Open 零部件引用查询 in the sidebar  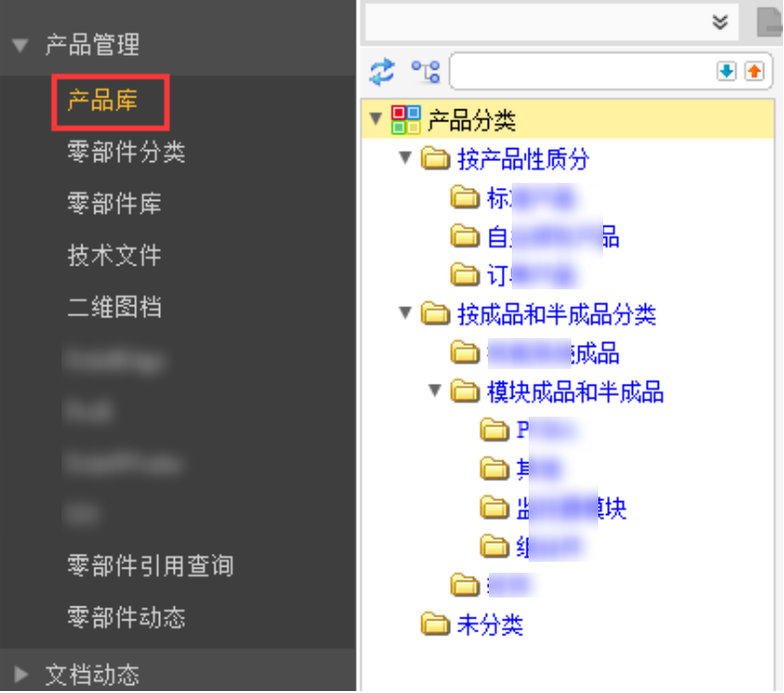tap(150, 566)
